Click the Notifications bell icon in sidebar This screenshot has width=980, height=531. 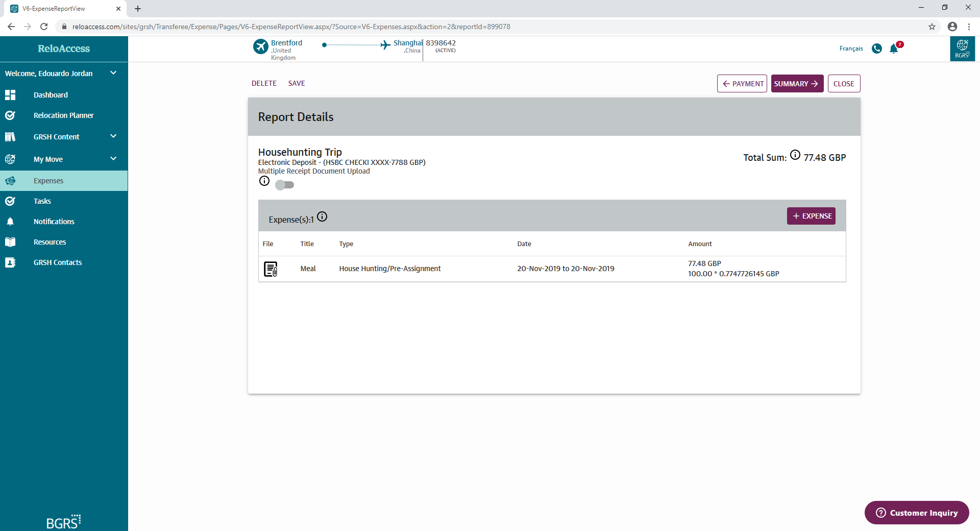coord(10,222)
